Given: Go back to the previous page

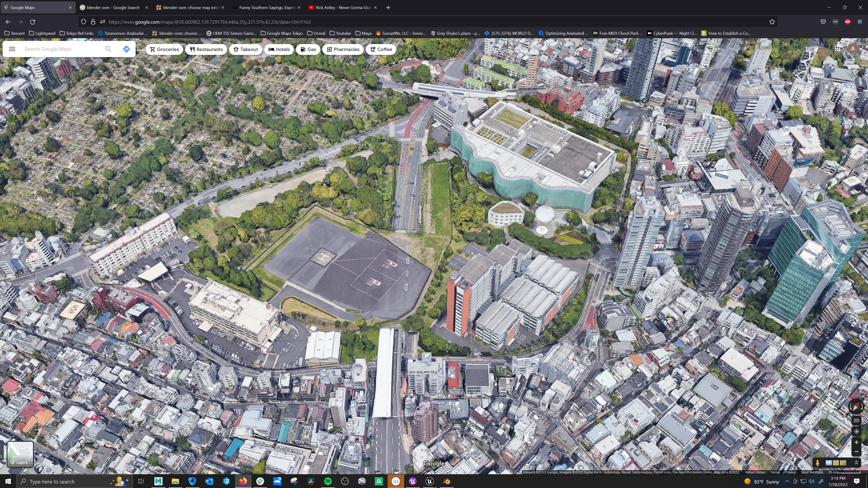Looking at the screenshot, I should (x=8, y=22).
